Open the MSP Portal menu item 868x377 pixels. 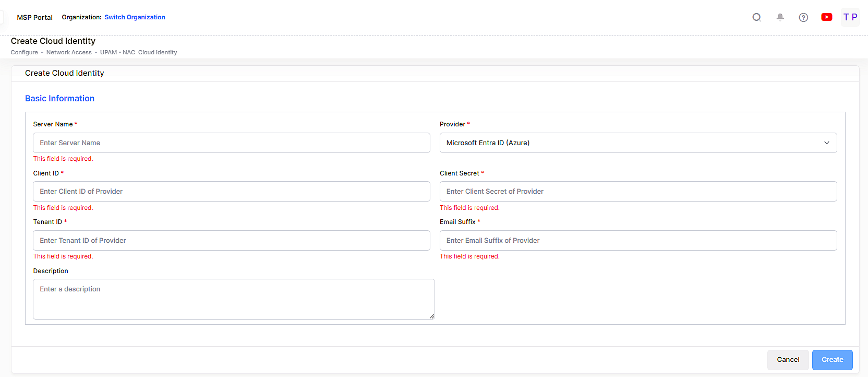(x=34, y=17)
